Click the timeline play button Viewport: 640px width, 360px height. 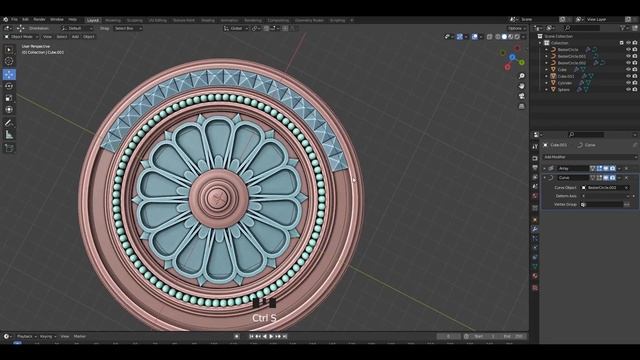point(271,336)
